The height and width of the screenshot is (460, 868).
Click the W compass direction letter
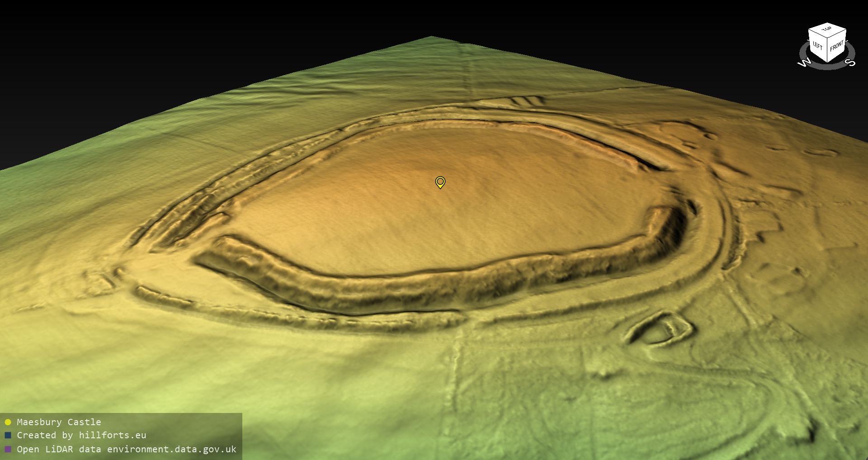click(x=805, y=62)
